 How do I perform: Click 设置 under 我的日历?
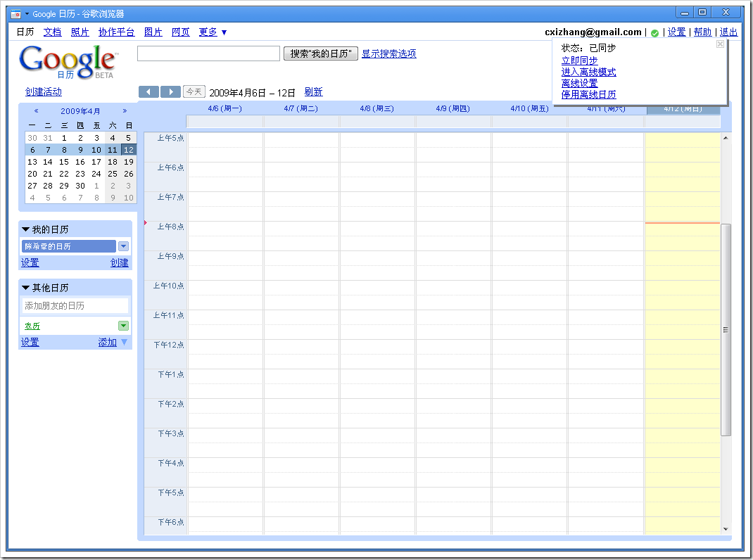(x=30, y=262)
